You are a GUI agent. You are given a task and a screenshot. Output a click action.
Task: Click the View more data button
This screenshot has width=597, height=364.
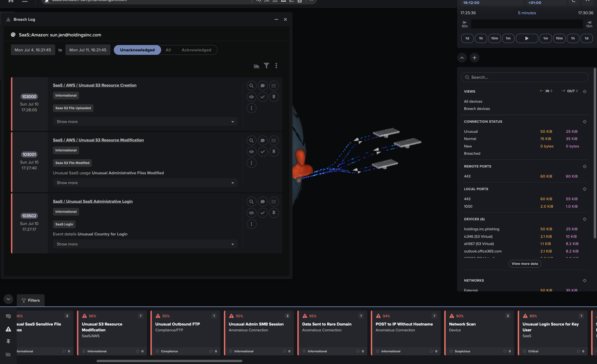pyautogui.click(x=524, y=264)
